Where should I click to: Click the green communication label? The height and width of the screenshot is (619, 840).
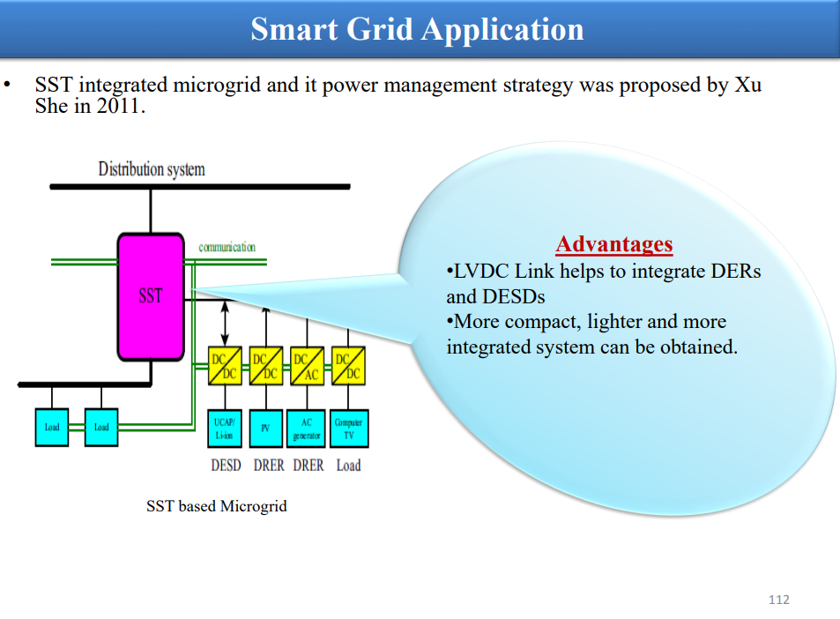(x=227, y=247)
